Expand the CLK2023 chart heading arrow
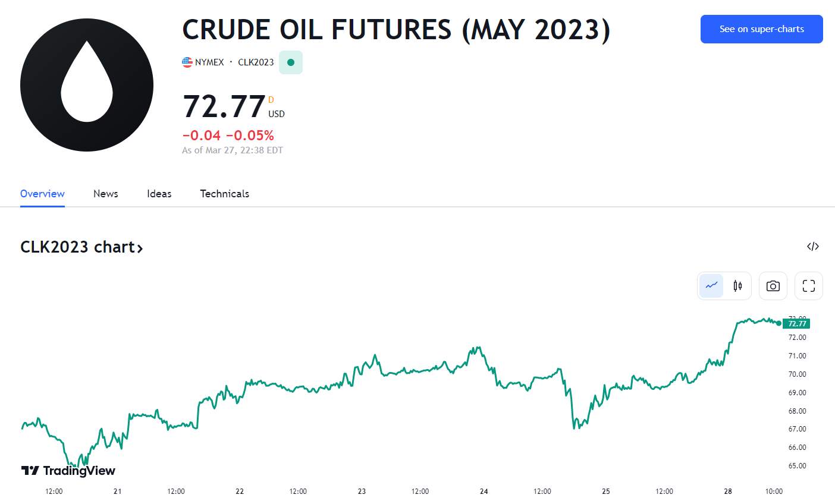 (x=140, y=248)
